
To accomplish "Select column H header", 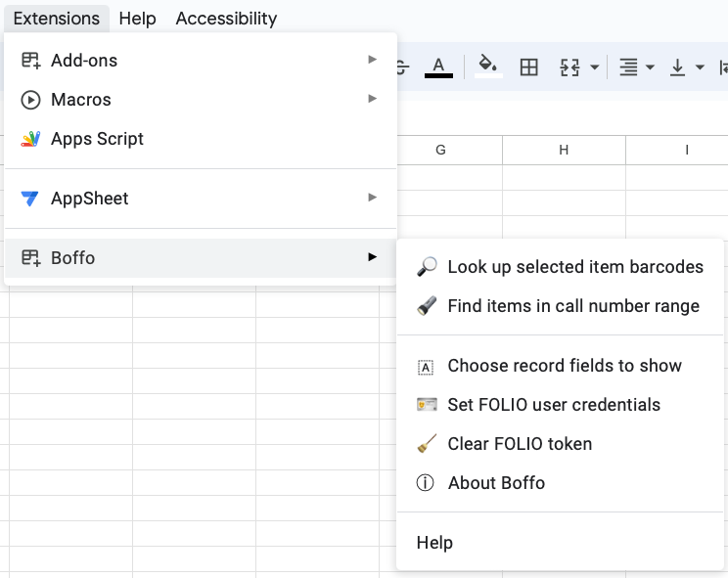I will point(564,150).
